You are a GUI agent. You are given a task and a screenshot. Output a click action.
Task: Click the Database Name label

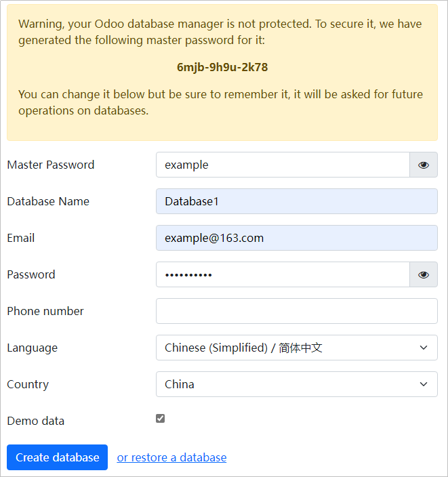click(48, 201)
